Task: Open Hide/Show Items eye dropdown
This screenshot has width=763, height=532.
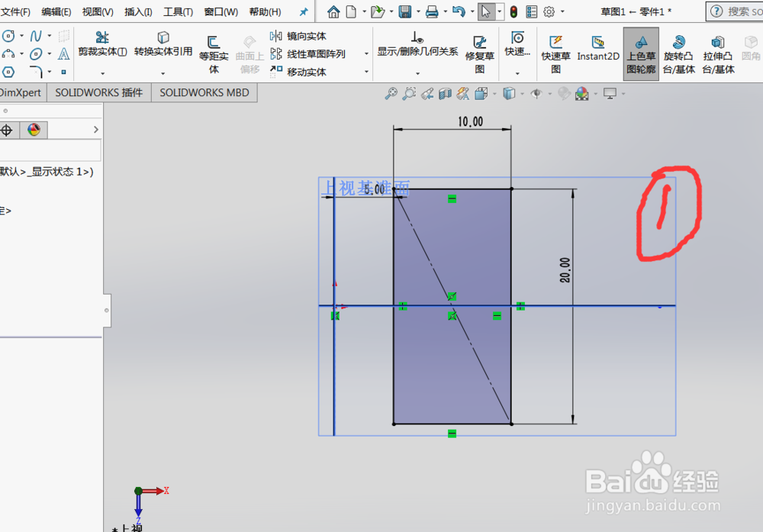Action: pyautogui.click(x=550, y=93)
